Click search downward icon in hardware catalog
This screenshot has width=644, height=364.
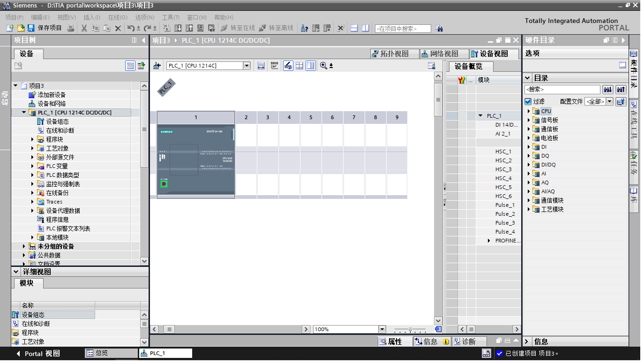[x=608, y=89]
